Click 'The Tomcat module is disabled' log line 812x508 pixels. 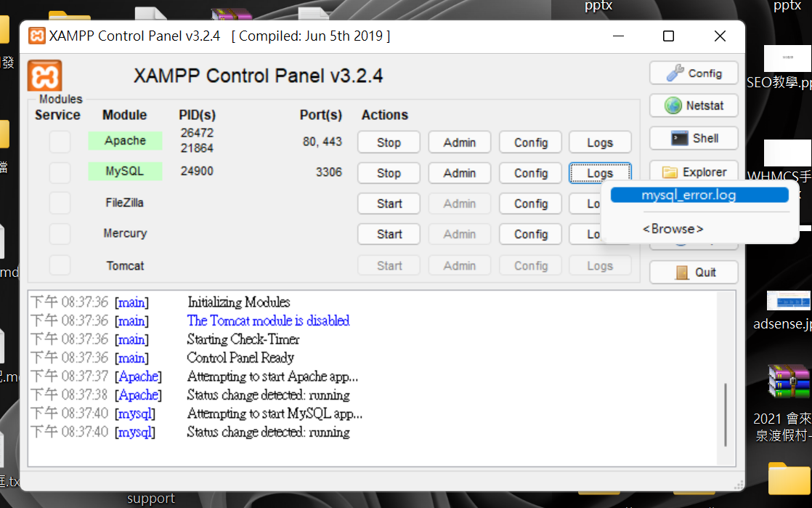coord(268,321)
